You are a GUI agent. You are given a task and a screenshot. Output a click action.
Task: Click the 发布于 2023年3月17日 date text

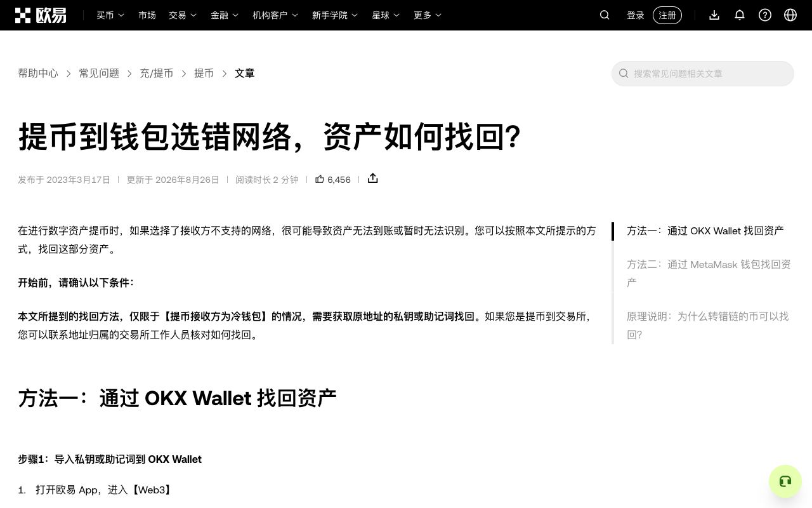click(64, 180)
